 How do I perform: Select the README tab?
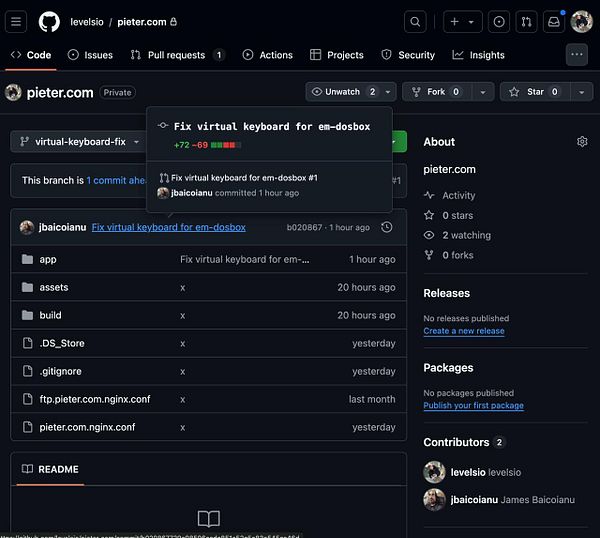pyautogui.click(x=50, y=469)
